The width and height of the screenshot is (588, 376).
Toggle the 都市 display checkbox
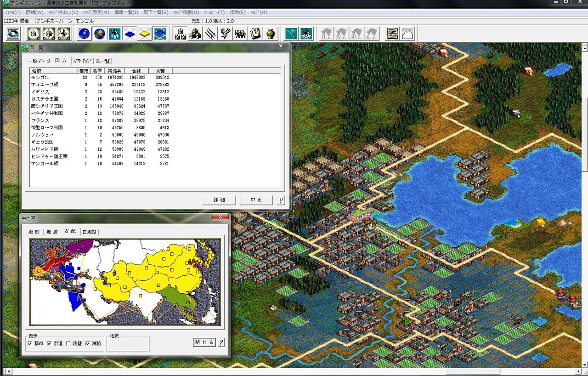point(35,343)
